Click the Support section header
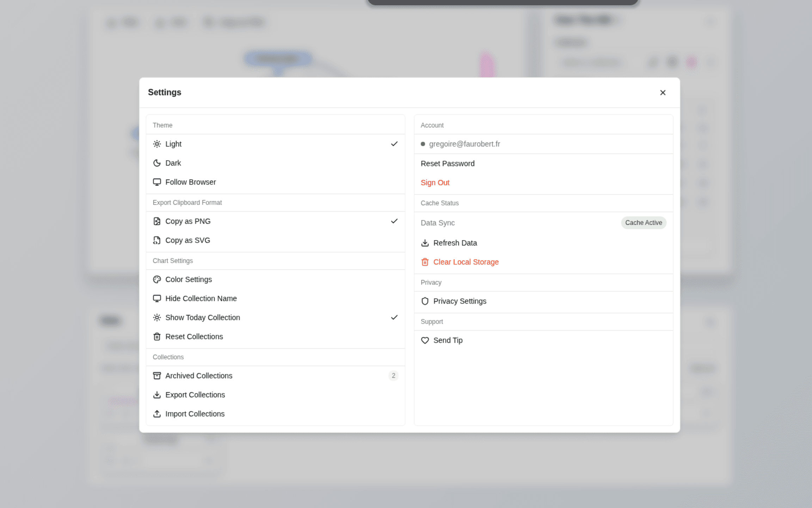 [x=432, y=322]
